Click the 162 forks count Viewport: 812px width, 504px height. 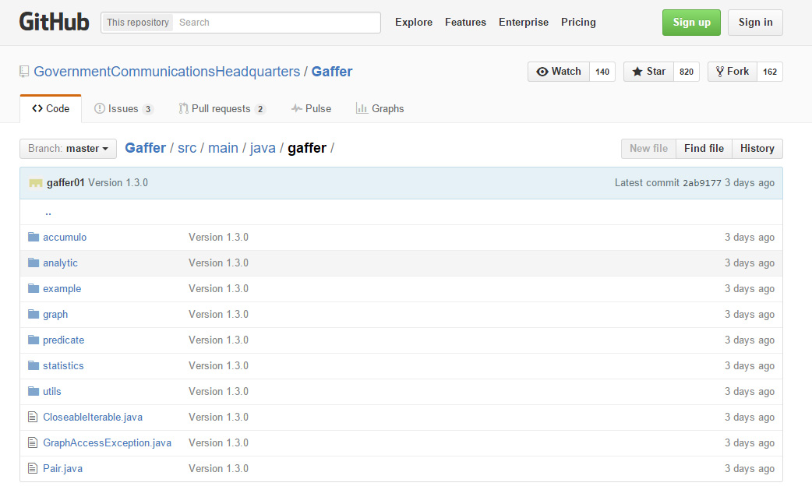(x=770, y=72)
